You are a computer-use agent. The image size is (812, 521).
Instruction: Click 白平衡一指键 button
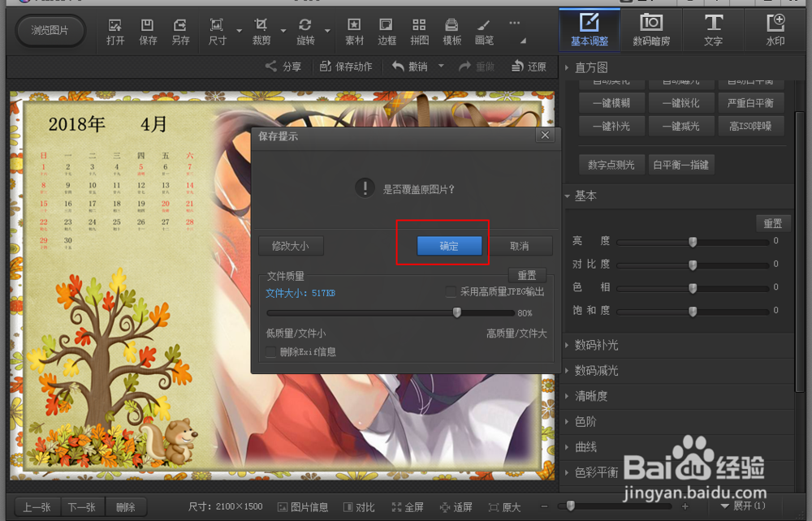pos(681,165)
